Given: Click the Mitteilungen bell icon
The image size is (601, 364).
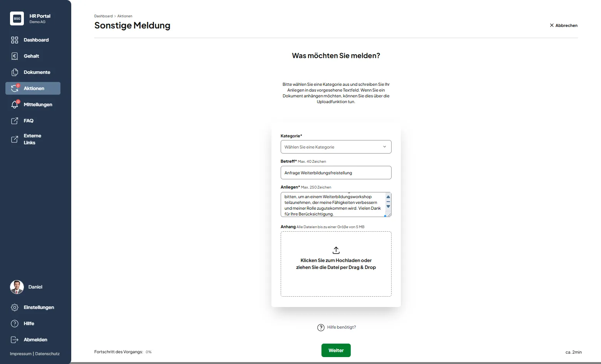Looking at the screenshot, I should click(x=15, y=105).
